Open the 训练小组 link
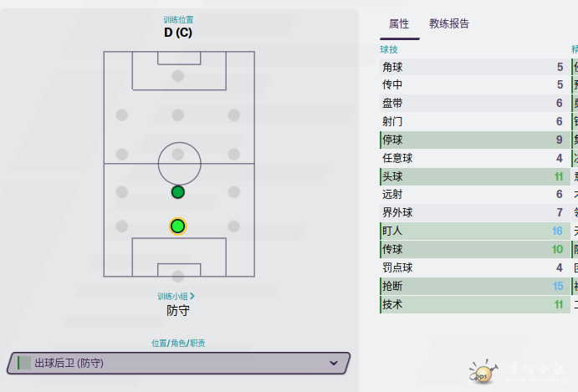The width and height of the screenshot is (578, 392). pos(172,296)
